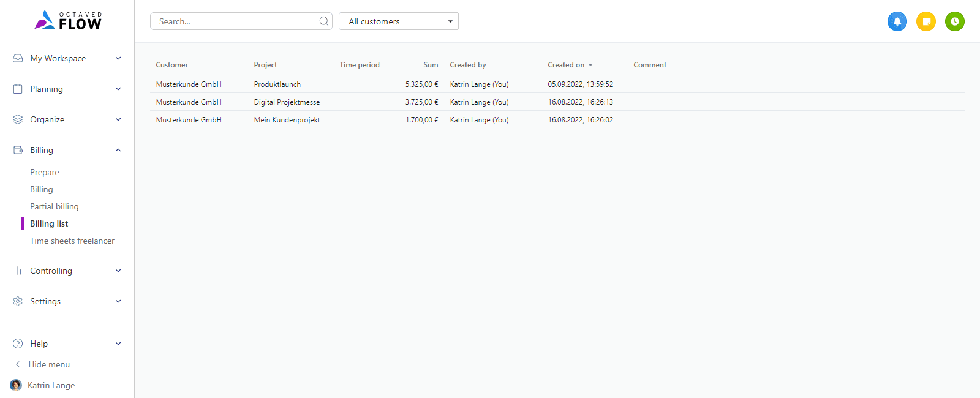Click the search magnifier icon
Viewport: 980px width, 398px height.
click(x=323, y=21)
